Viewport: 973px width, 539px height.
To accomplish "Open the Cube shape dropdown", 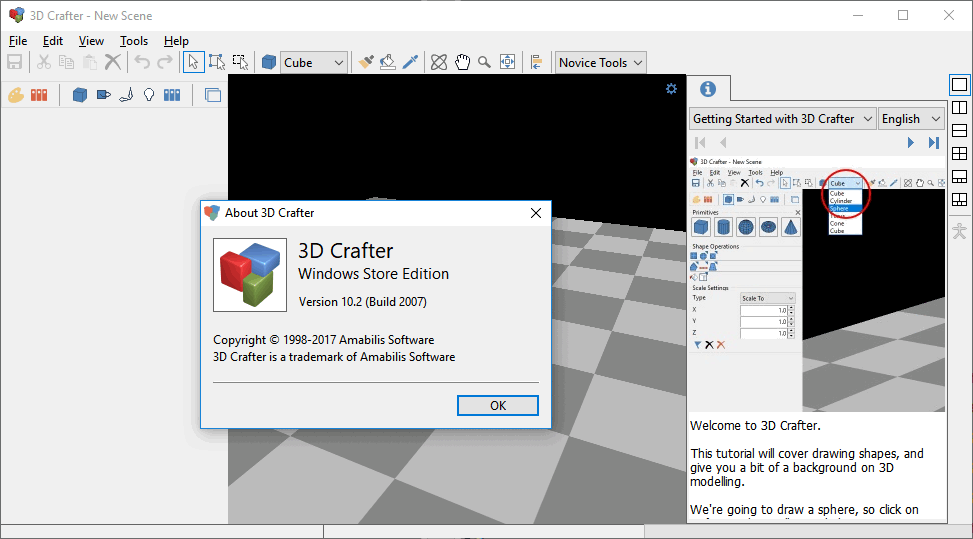I will point(313,63).
